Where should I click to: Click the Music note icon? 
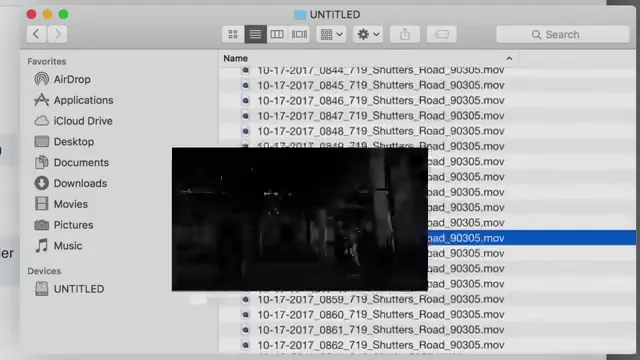[x=42, y=246]
